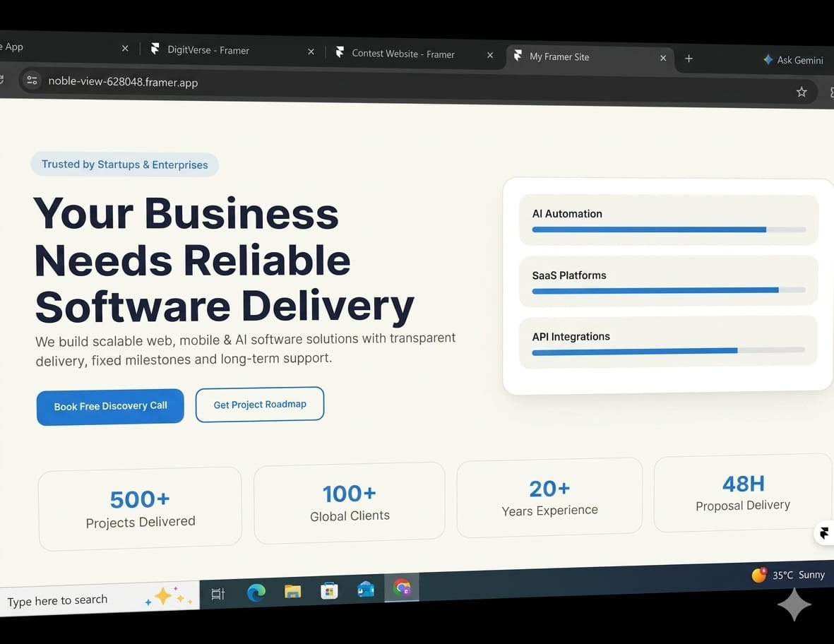Click the 48H Proposal Delivery card
This screenshot has width=834, height=644.
pos(743,493)
